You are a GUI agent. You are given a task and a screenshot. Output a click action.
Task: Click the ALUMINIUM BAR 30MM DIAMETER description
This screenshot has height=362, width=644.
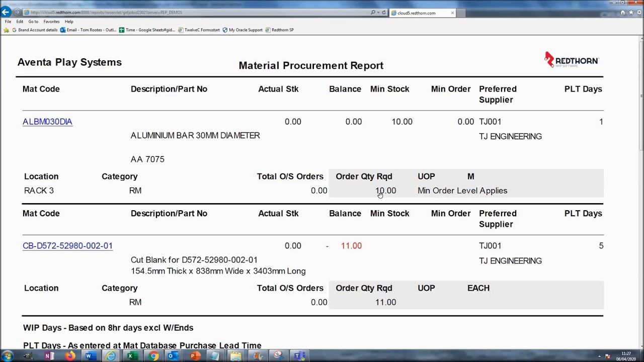tap(195, 136)
